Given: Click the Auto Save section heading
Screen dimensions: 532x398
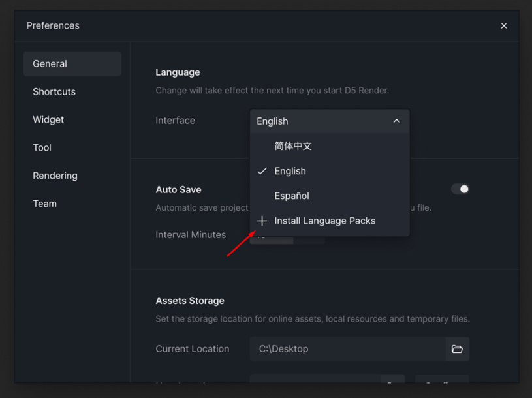Looking at the screenshot, I should [x=178, y=189].
